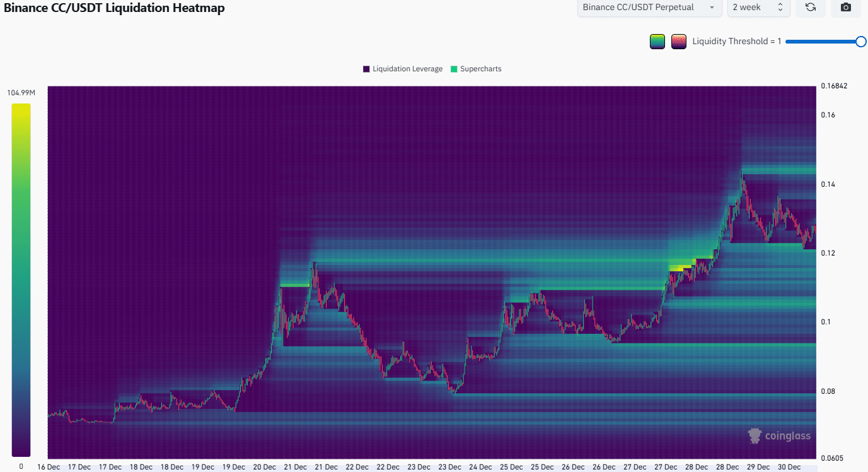Select the green-yellow color scheme swatch
This screenshot has height=472, width=868.
click(657, 42)
